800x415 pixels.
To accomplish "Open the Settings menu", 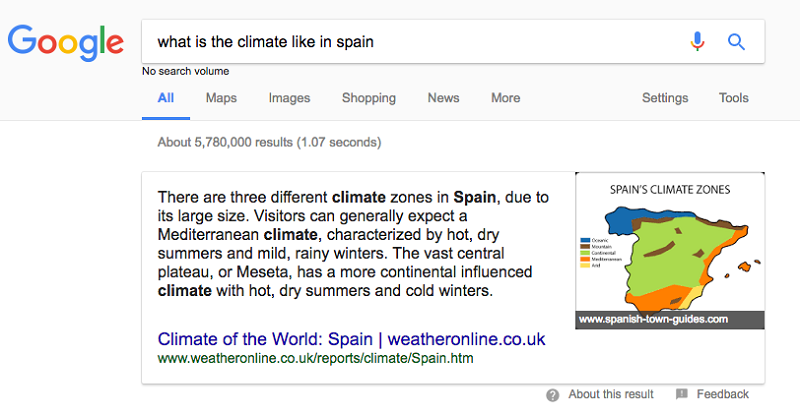I will point(665,98).
